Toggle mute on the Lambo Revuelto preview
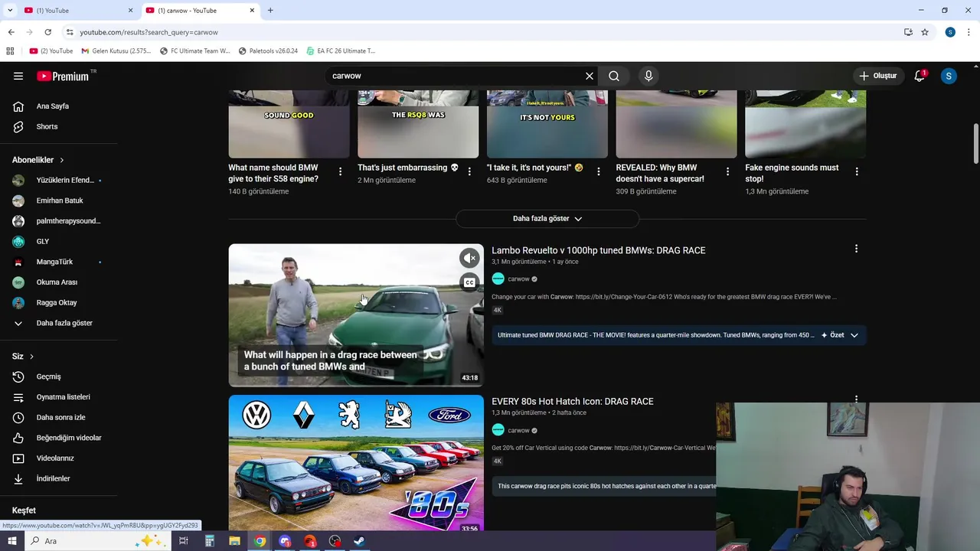 pyautogui.click(x=469, y=259)
